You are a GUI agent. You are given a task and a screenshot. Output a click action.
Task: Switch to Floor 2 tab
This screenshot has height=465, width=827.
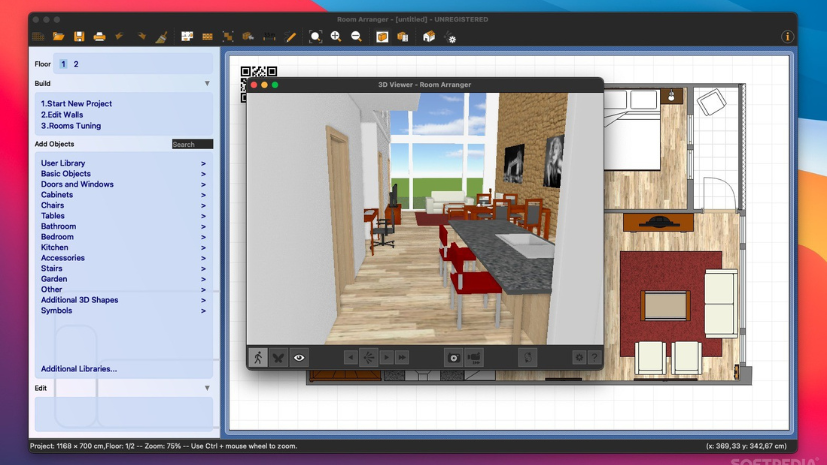(76, 64)
